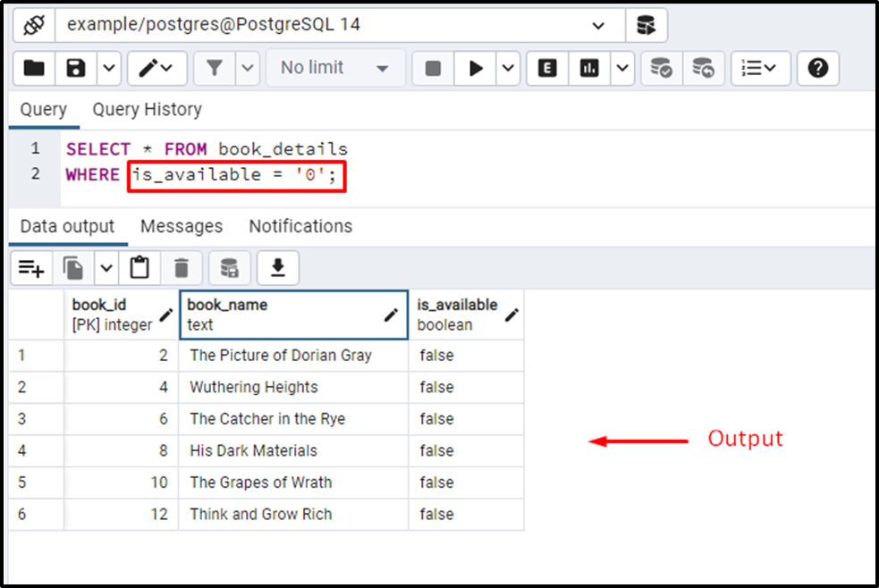Execute the query with the play button

[477, 68]
